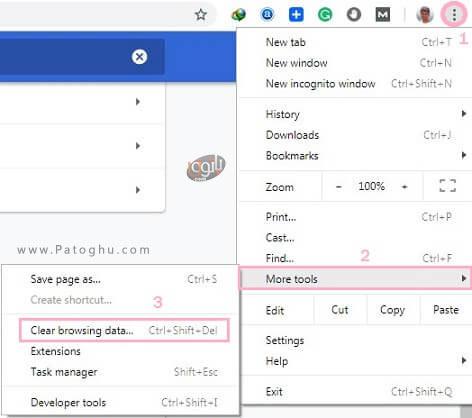Increase zoom with plus button
The image size is (472, 418).
pos(404,187)
